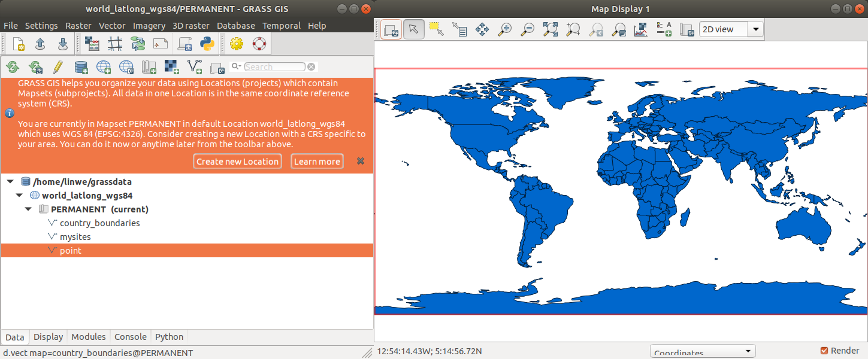Collapse the world_latlong_wgs84 location node
Screen dimensions: 868x359
(x=19, y=196)
